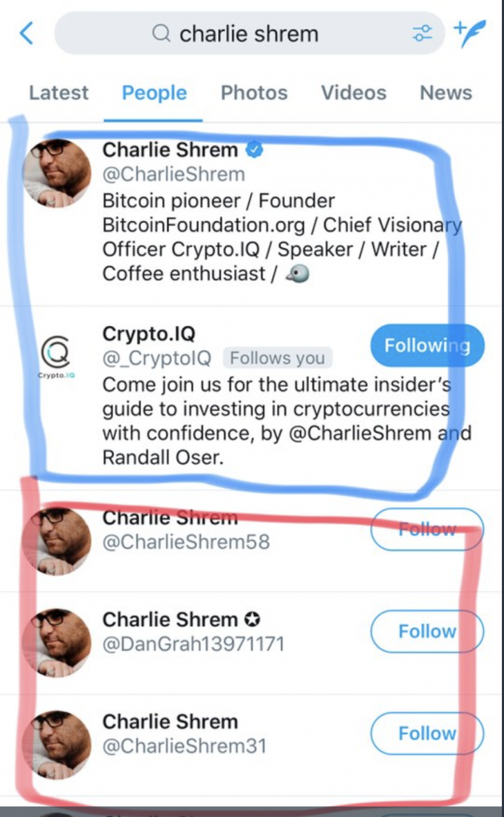Open the search filters icon
Screen dimensions: 504x817
[424, 32]
